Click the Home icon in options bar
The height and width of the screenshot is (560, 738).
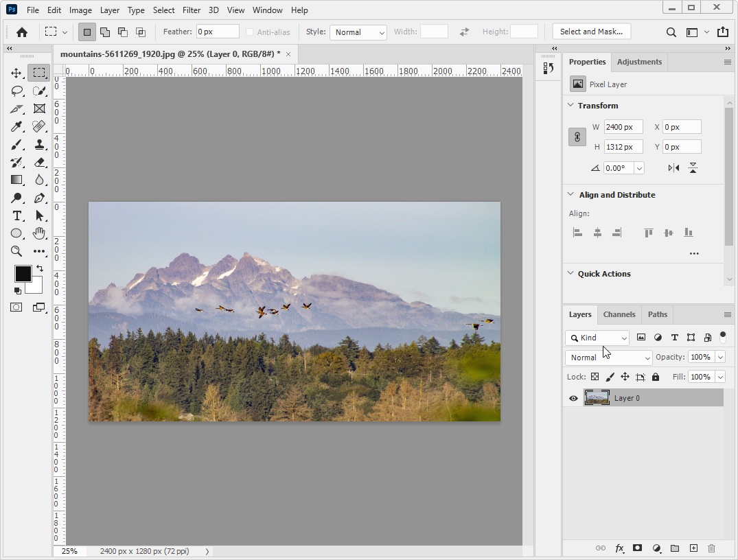pyautogui.click(x=22, y=32)
